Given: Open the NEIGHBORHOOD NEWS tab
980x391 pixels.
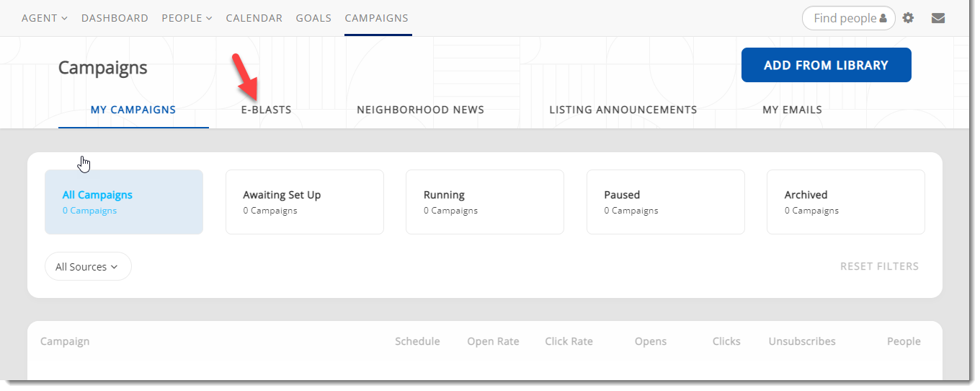Looking at the screenshot, I should tap(420, 110).
